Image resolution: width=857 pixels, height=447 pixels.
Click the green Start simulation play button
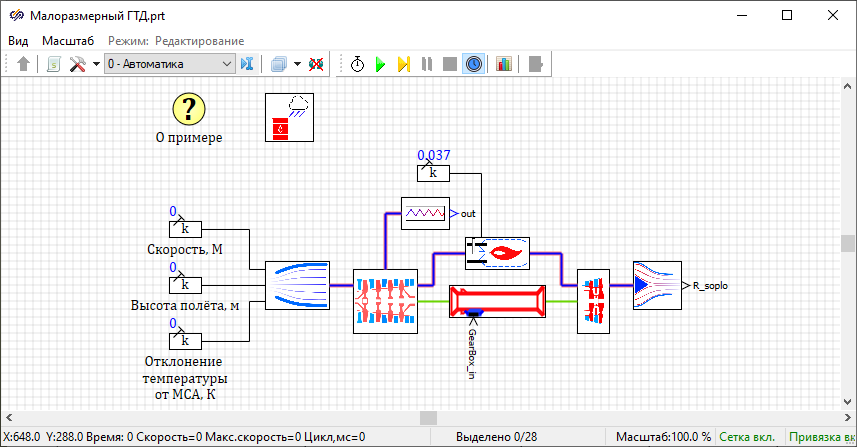click(380, 64)
